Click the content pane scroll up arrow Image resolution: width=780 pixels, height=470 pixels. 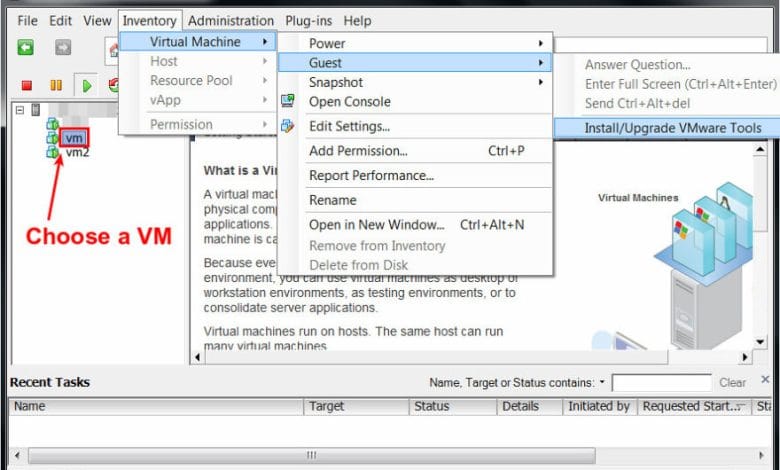click(x=760, y=149)
